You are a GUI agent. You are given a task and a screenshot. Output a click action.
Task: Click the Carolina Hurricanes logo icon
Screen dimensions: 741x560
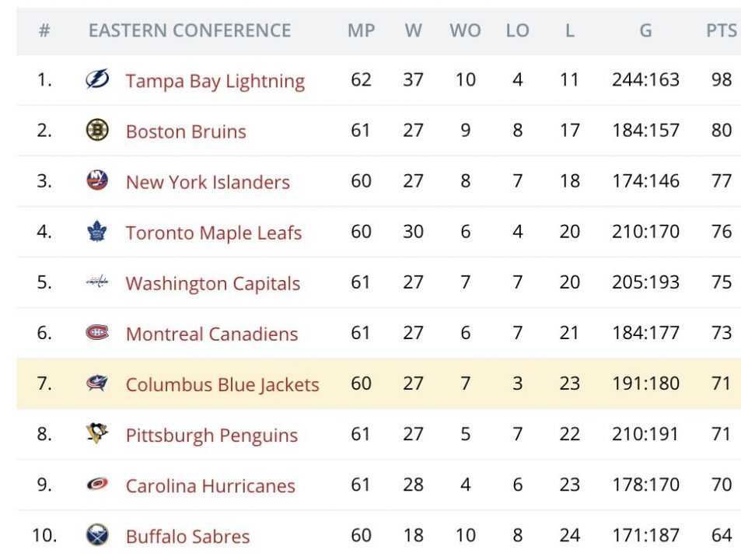[97, 485]
